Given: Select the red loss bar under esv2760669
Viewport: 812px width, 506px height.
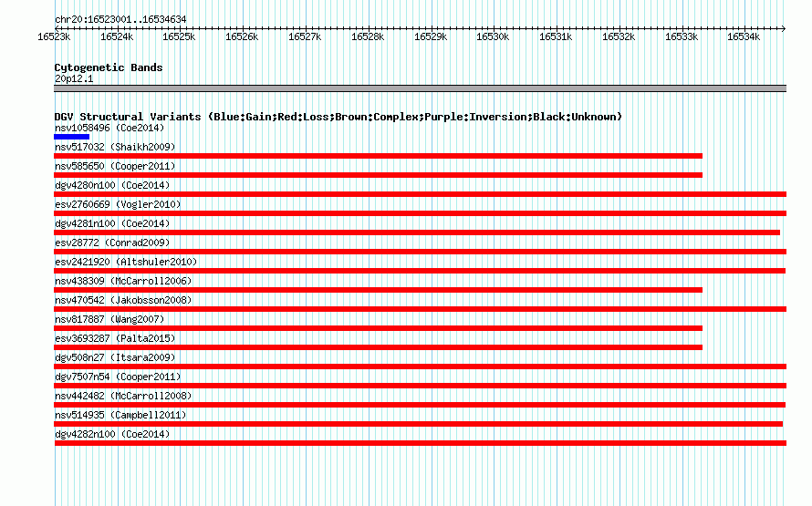Looking at the screenshot, I should point(420,213).
